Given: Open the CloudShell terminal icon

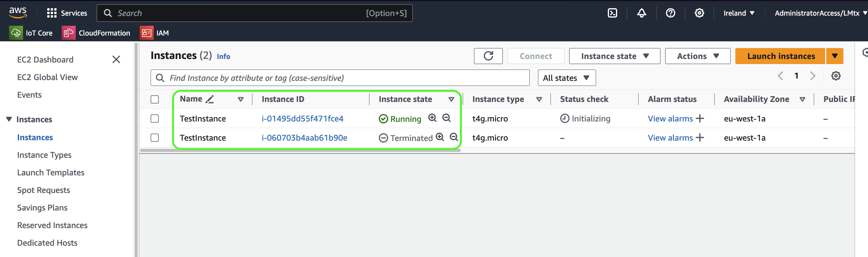Looking at the screenshot, I should (x=612, y=13).
